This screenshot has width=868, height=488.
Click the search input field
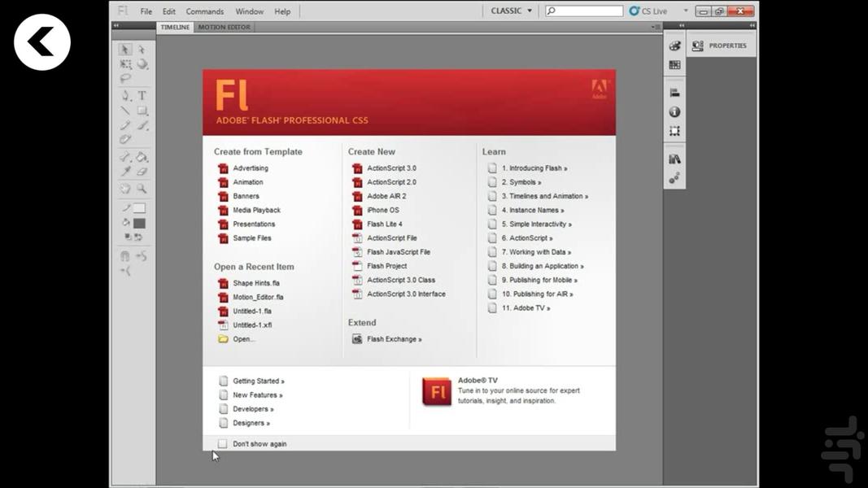[584, 11]
